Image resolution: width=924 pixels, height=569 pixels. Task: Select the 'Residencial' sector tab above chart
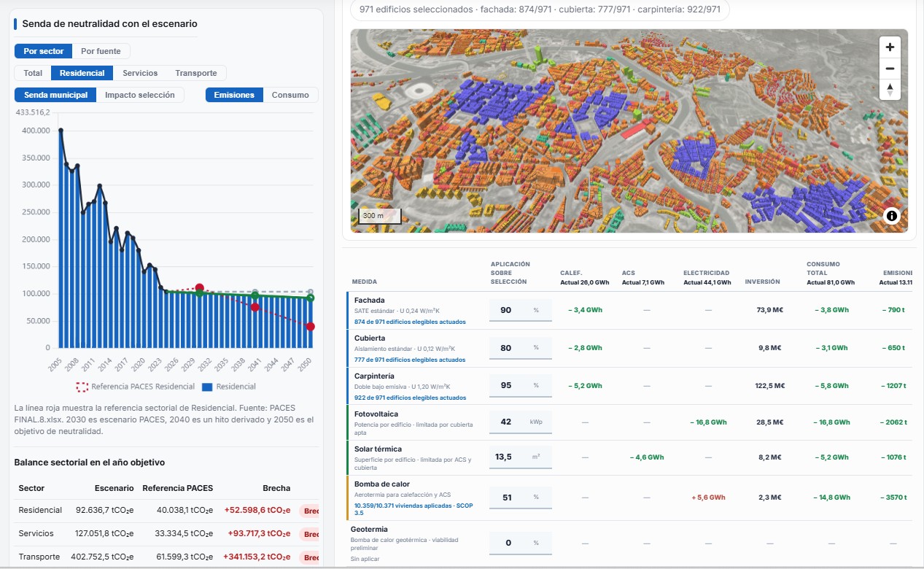[x=82, y=73]
